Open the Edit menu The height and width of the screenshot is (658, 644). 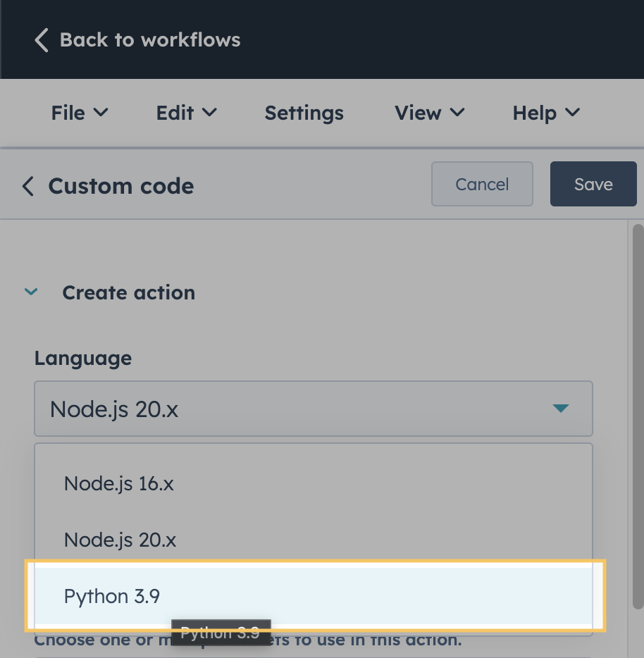click(187, 113)
